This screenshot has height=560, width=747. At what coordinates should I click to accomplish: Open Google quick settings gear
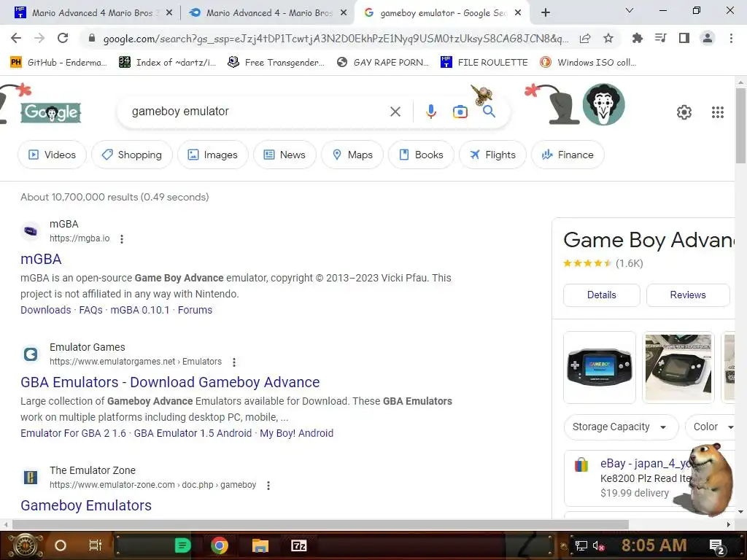684,112
